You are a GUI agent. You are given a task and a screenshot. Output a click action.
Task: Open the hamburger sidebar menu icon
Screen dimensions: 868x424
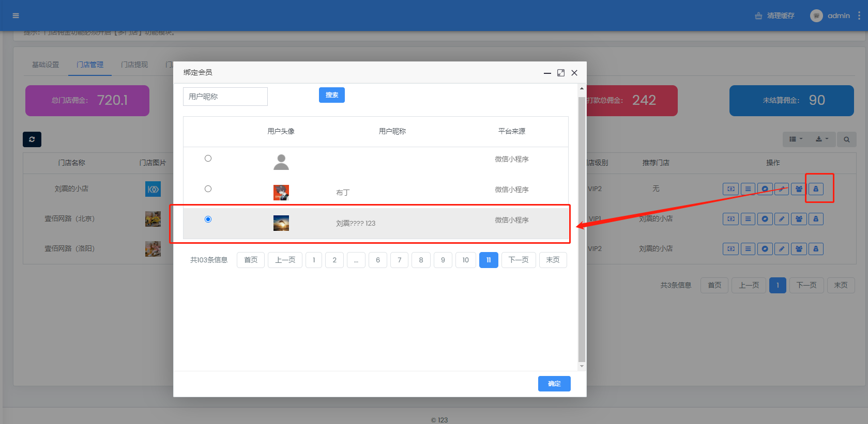click(x=16, y=15)
